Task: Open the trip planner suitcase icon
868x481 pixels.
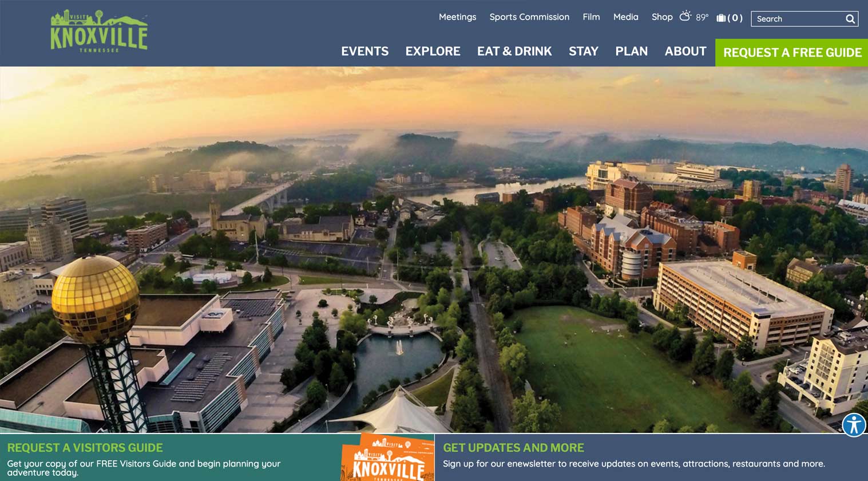Action: coord(722,18)
